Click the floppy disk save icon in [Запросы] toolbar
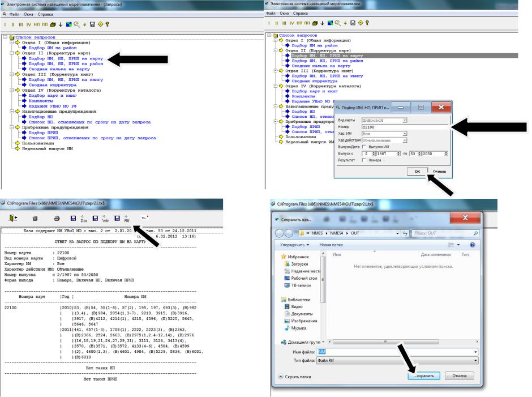Screen dimensions: 532x397 pyautogui.click(x=92, y=24)
